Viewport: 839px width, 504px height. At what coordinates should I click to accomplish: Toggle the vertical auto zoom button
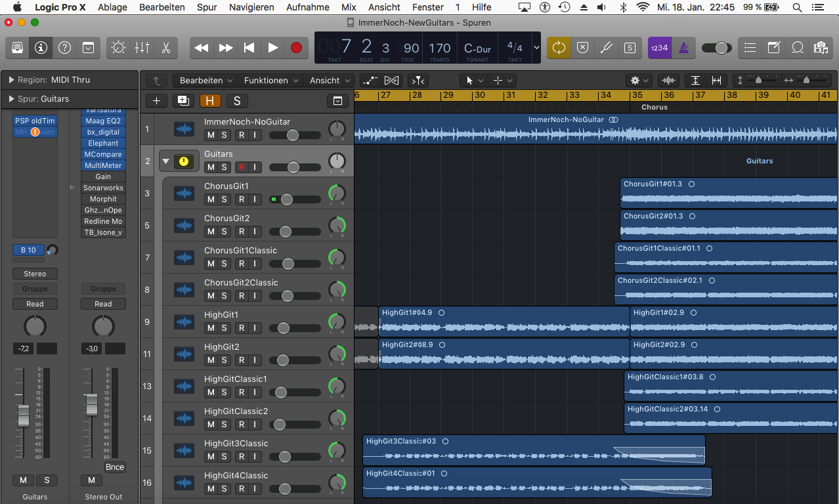click(x=695, y=80)
